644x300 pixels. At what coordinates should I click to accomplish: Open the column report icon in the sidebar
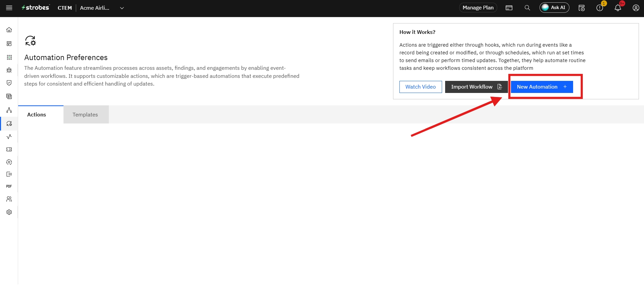coord(9,174)
